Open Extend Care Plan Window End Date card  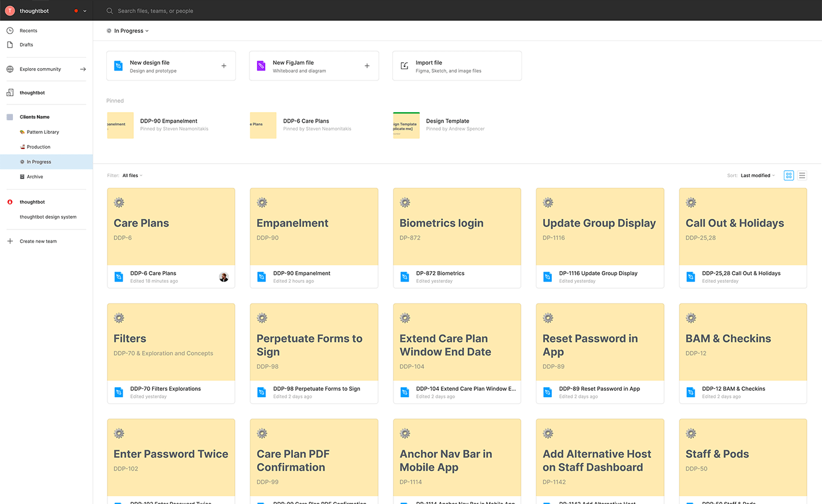click(457, 353)
